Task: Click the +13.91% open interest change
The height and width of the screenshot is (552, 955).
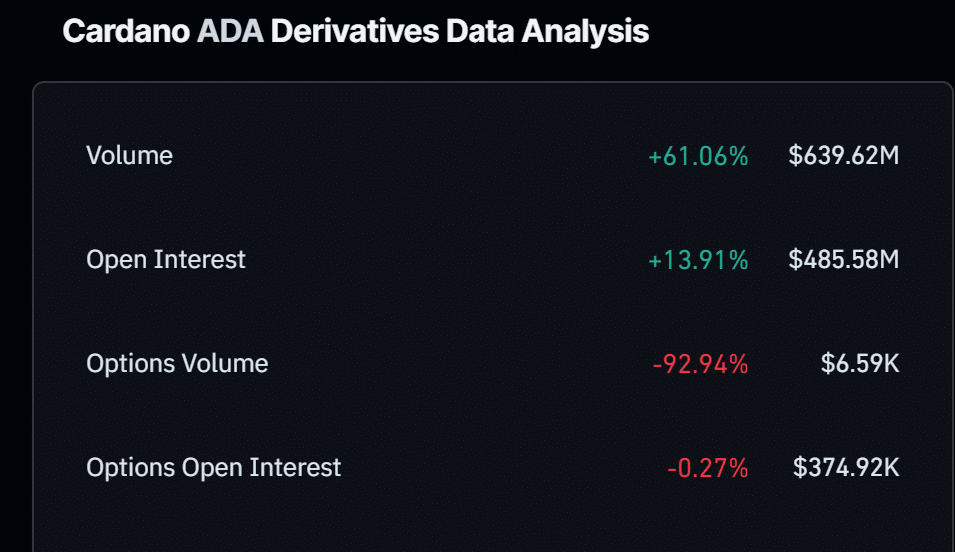Action: coord(698,260)
